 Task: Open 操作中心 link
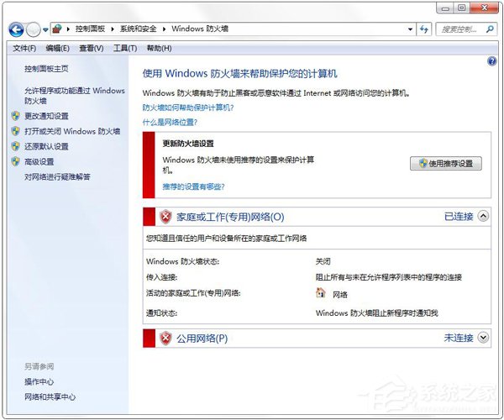coord(39,381)
